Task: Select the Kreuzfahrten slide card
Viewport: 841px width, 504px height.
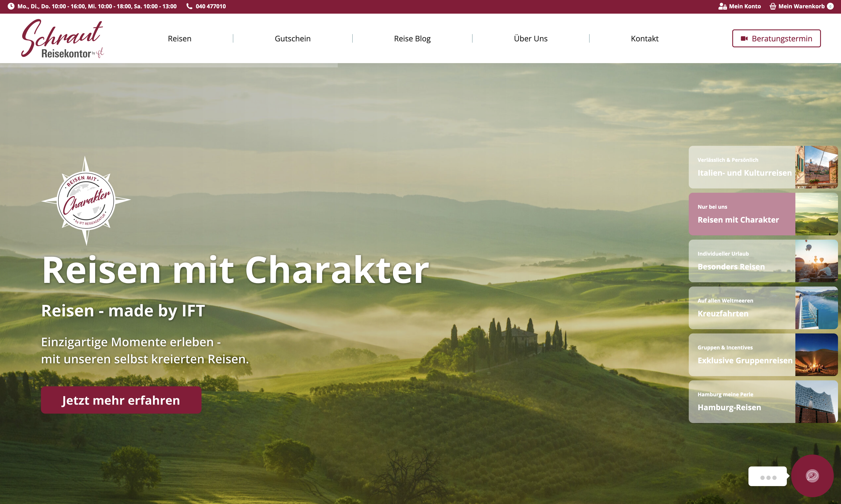Action: tap(763, 308)
